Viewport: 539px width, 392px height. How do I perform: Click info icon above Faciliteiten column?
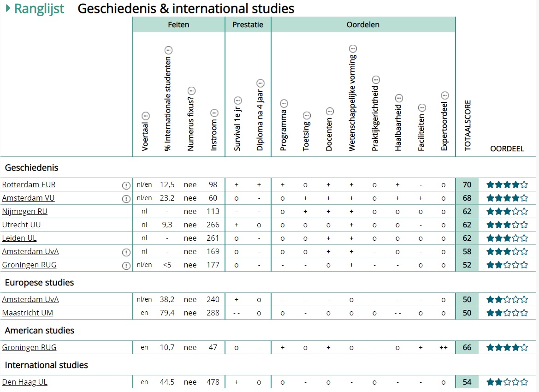[422, 107]
